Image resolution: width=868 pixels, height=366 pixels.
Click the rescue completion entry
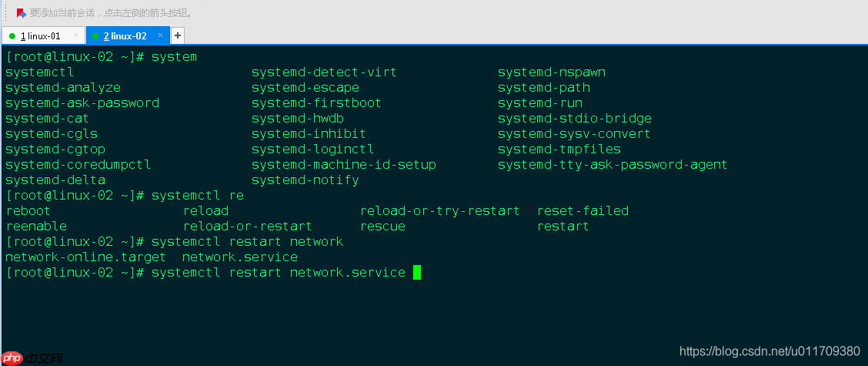click(382, 227)
